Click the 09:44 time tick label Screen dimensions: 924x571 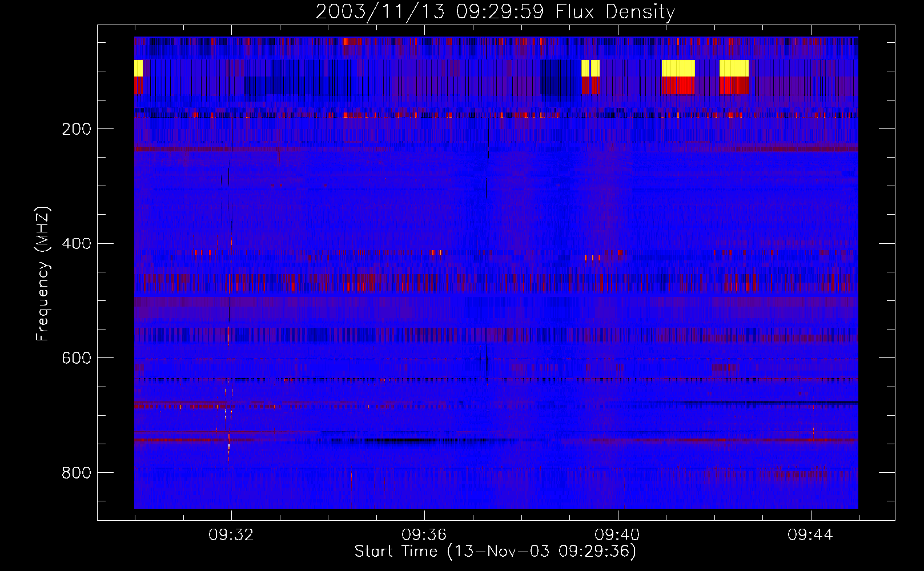(x=810, y=535)
